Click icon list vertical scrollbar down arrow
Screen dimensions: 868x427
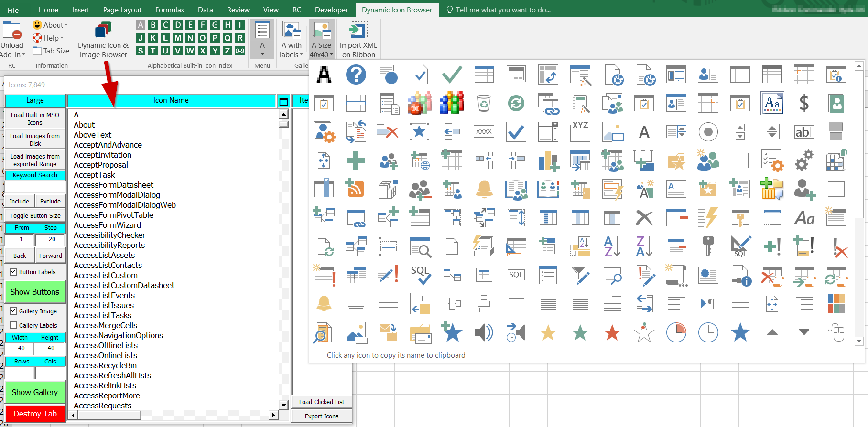(283, 405)
